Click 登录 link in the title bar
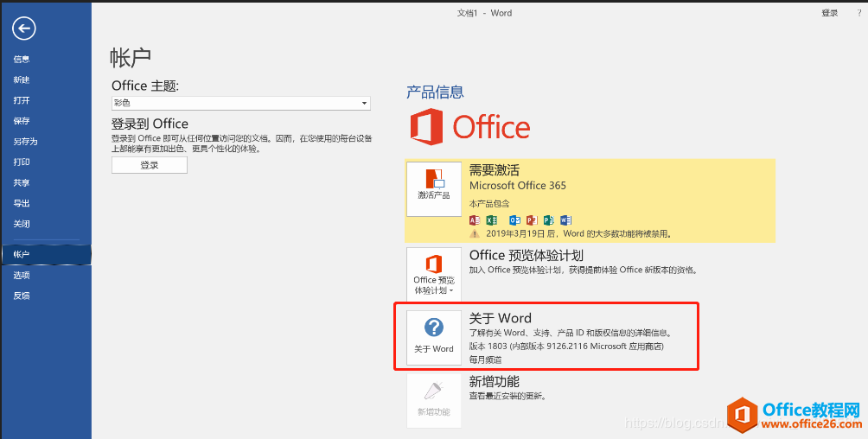Image resolution: width=868 pixels, height=439 pixels. 829,13
